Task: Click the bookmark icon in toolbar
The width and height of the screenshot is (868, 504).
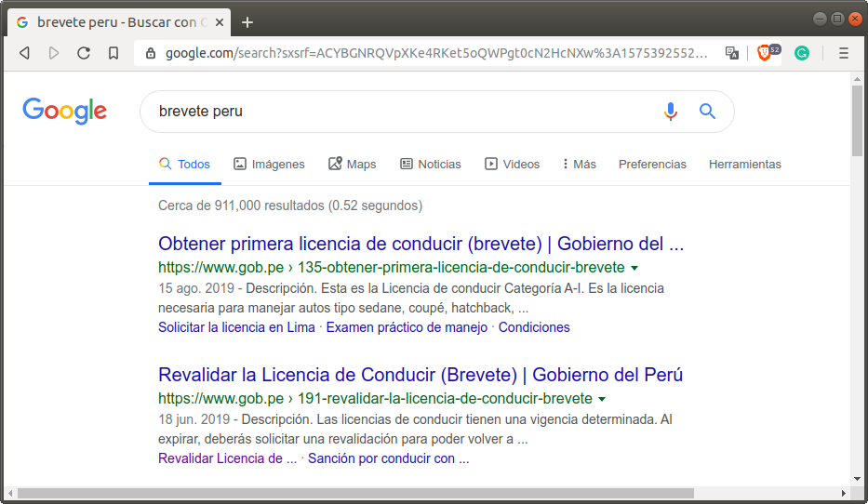Action: click(114, 53)
